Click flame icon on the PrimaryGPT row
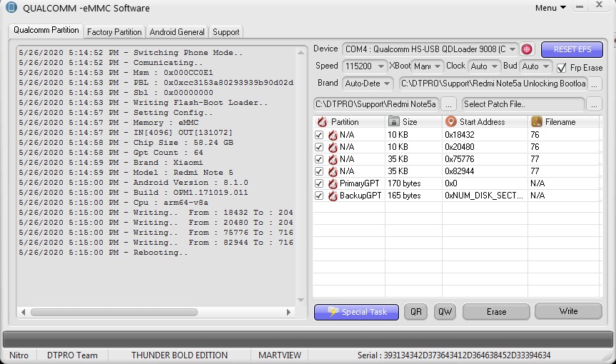Image resolution: width=616 pixels, height=364 pixels. pos(333,183)
